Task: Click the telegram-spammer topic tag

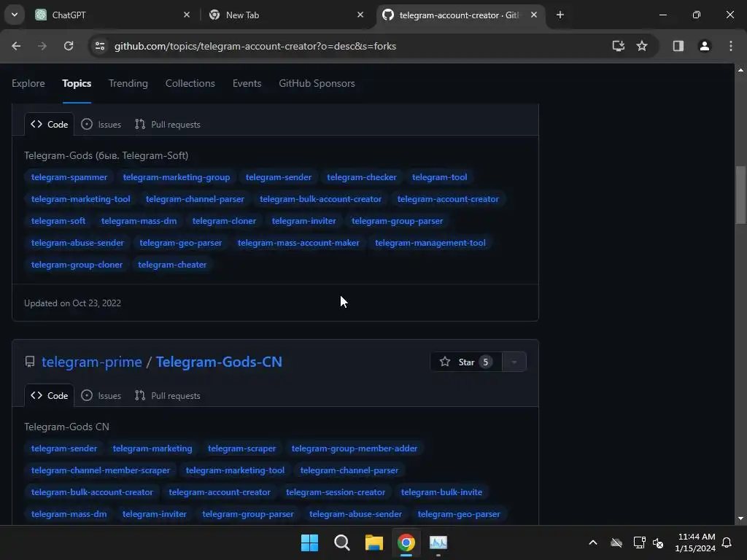Action: click(x=69, y=177)
